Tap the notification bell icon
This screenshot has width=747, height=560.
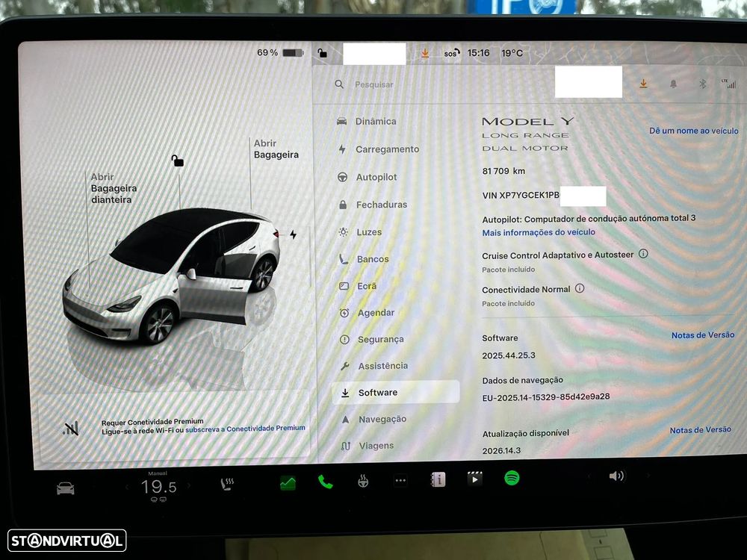coord(673,84)
